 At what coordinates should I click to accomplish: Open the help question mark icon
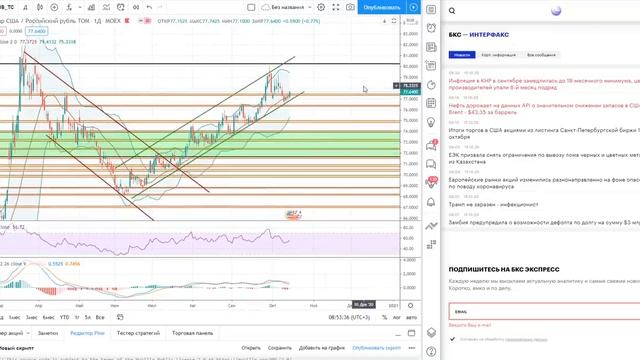point(431,351)
